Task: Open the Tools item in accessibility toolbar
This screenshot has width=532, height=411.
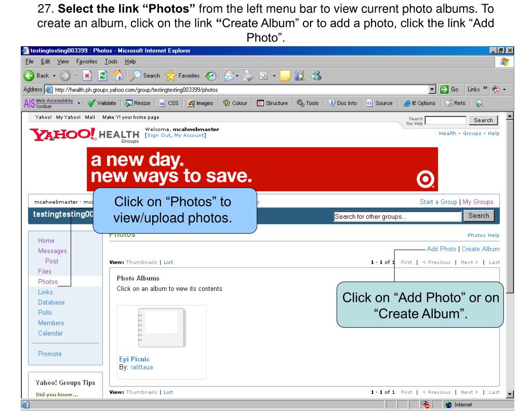Action: click(308, 103)
